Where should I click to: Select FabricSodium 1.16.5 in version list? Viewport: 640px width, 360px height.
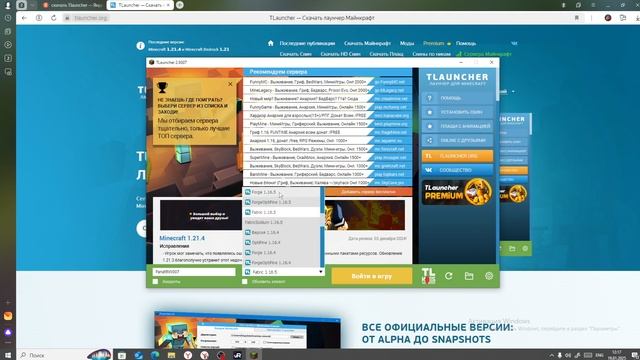pos(282,222)
